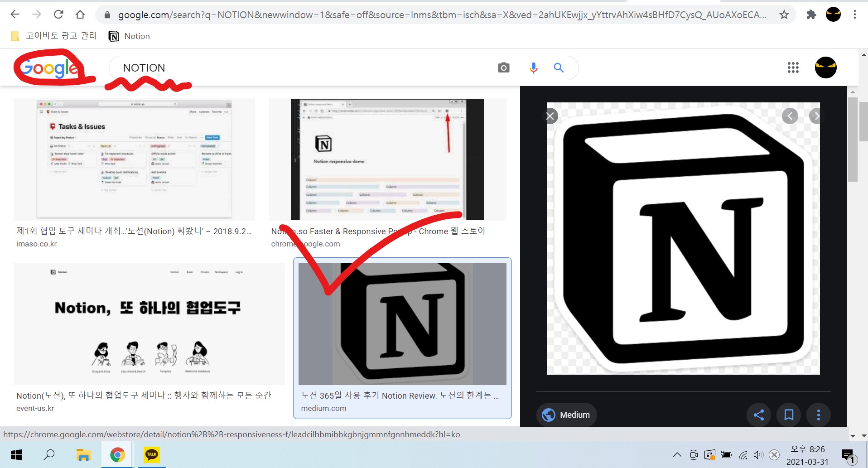Save the image with the bookmark icon
The height and width of the screenshot is (468, 868).
[789, 415]
